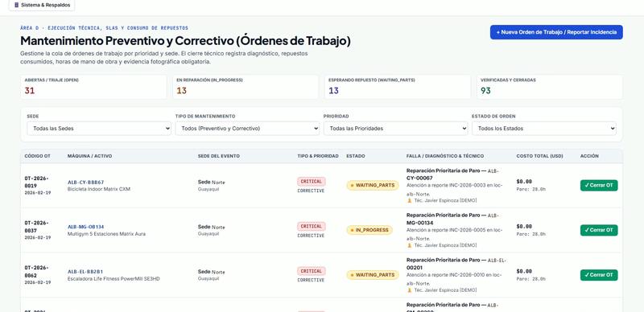The height and width of the screenshot is (312, 644).
Task: Close work order OT-2026-0019 with Cerrar OT
Action: pyautogui.click(x=599, y=186)
